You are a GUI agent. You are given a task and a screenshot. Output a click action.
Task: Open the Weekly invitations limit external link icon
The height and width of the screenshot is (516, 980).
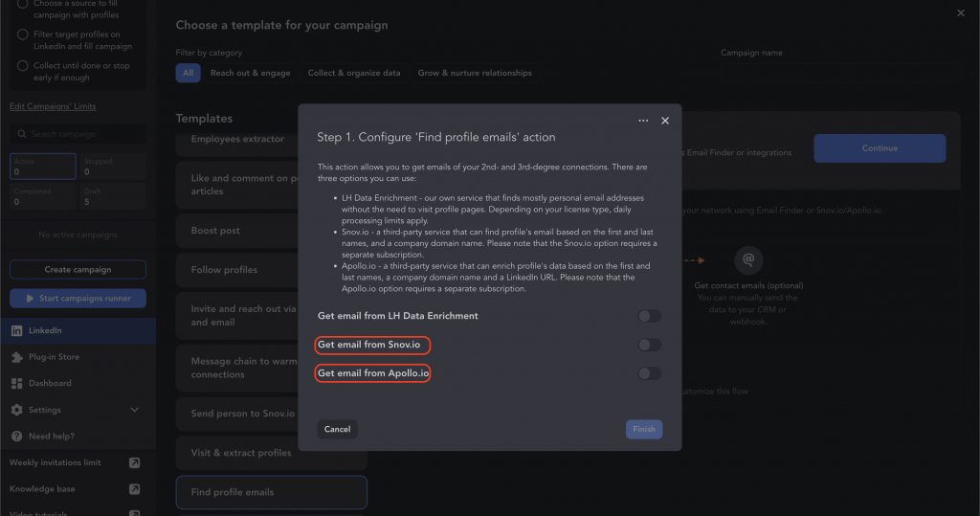pyautogui.click(x=134, y=462)
